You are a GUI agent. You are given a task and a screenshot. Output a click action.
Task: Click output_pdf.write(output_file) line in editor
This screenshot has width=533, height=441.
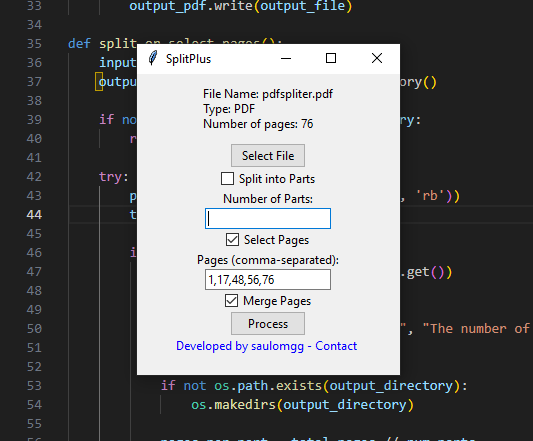pyautogui.click(x=241, y=6)
